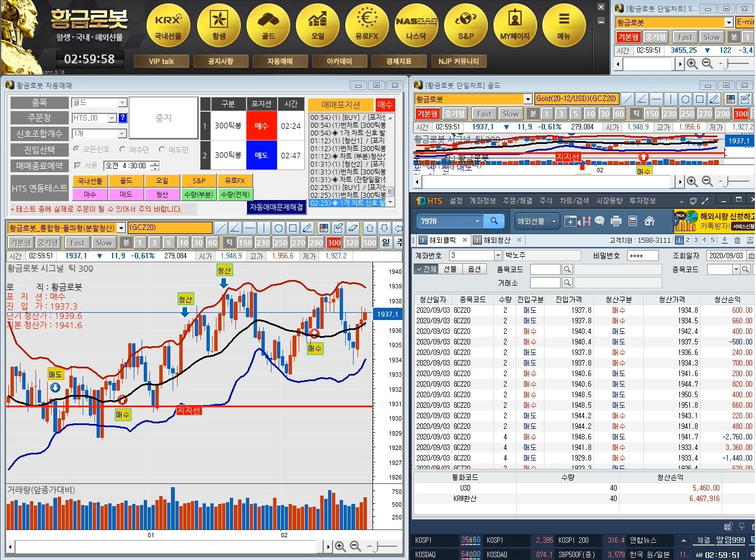Open HTS 차트/검색 menu

(x=574, y=201)
